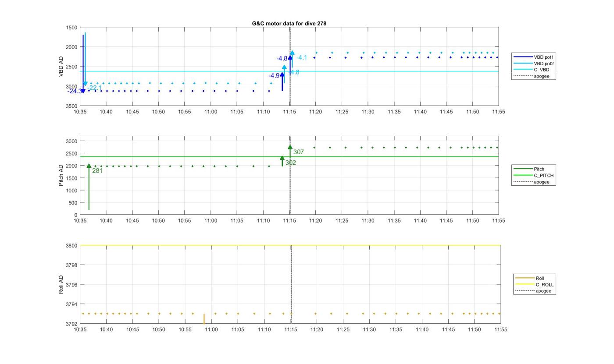Click the '302' annotation in Pitch plot

290,163
